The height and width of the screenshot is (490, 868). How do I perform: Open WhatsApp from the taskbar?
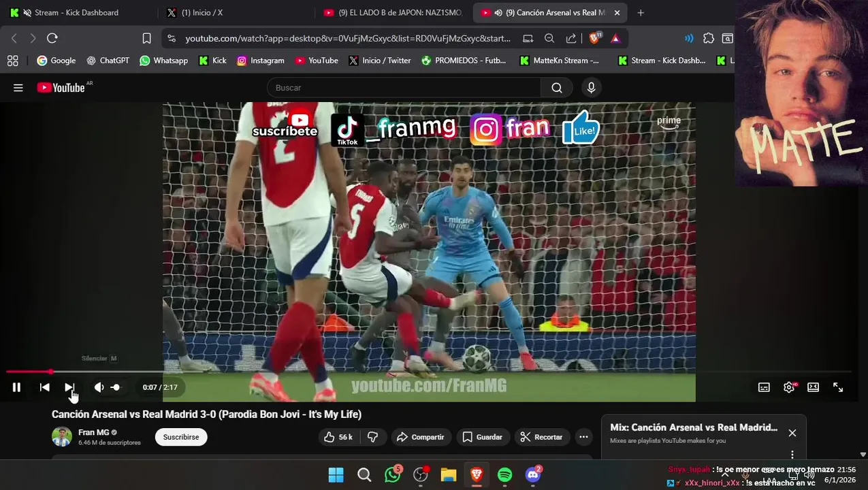(393, 475)
